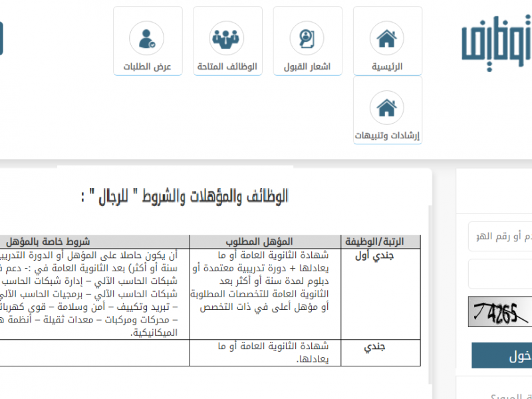This screenshot has height=399, width=532.
Task: Open the إرشادات وتنبيهات guidelines icon tile
Action: tap(388, 110)
